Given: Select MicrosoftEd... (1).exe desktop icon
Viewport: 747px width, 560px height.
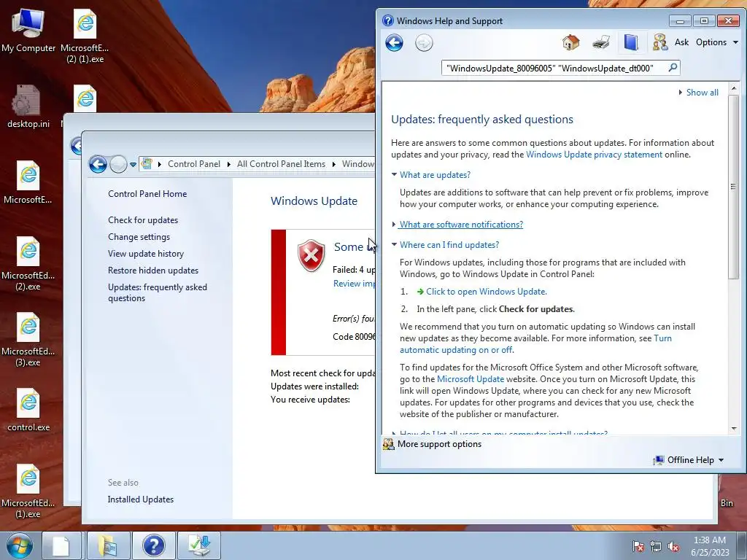Looking at the screenshot, I should (x=28, y=491).
